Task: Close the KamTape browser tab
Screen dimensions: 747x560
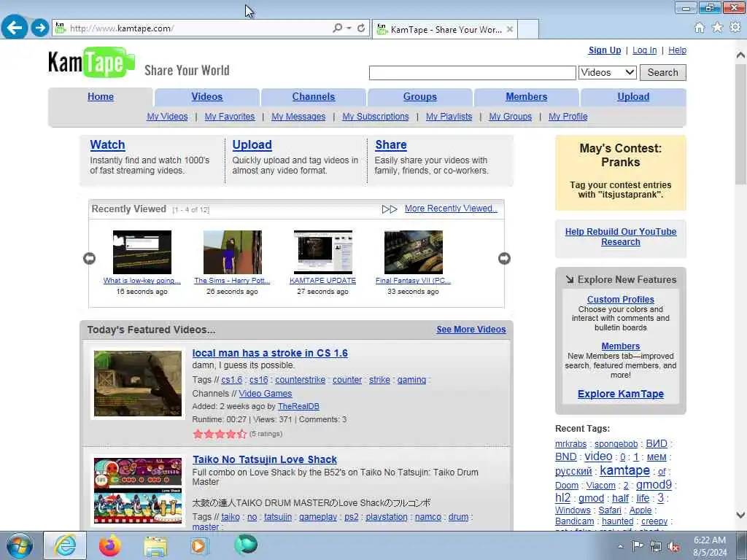Action: coord(510,29)
